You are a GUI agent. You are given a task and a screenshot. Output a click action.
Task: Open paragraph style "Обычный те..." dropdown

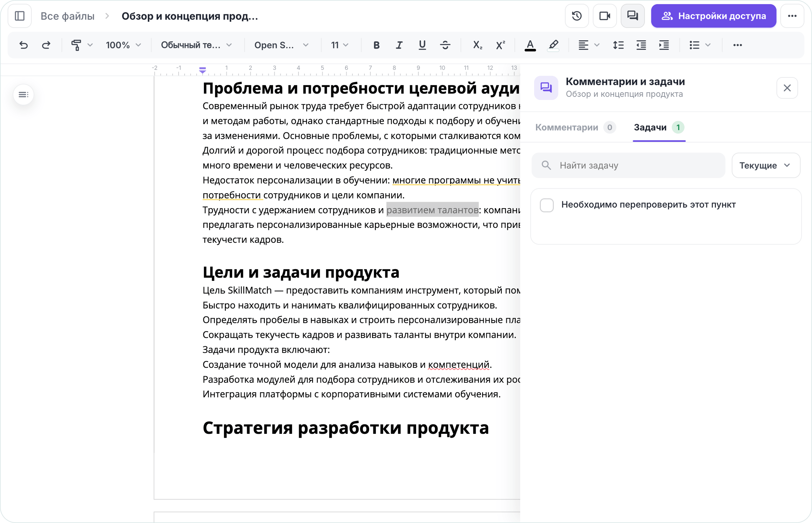pos(196,45)
